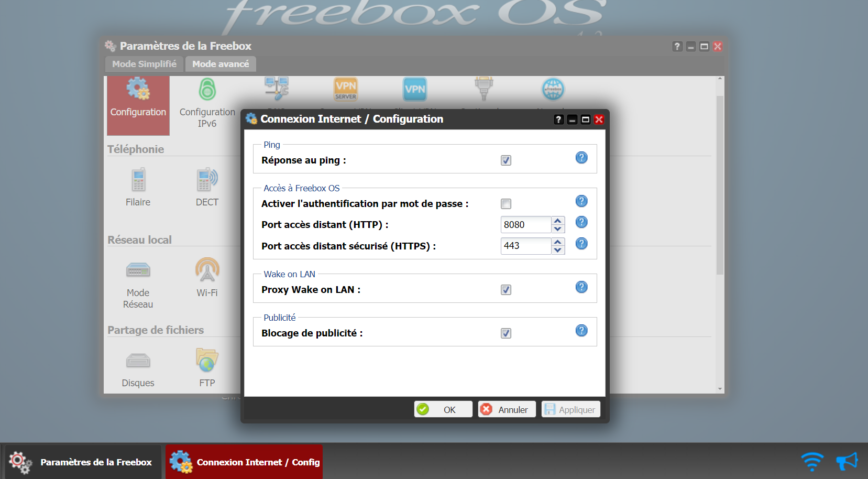Open the Filaire telephony settings
The height and width of the screenshot is (479, 868).
(x=138, y=187)
